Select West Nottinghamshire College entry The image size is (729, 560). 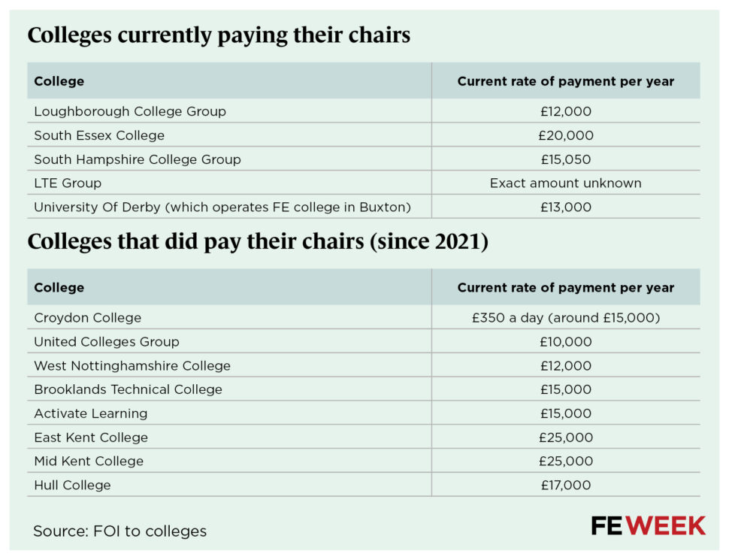point(132,366)
